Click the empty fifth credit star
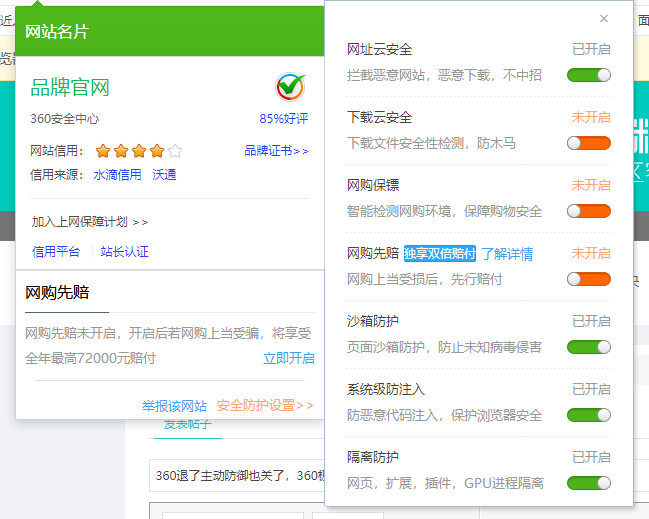The height and width of the screenshot is (519, 649). click(x=175, y=151)
